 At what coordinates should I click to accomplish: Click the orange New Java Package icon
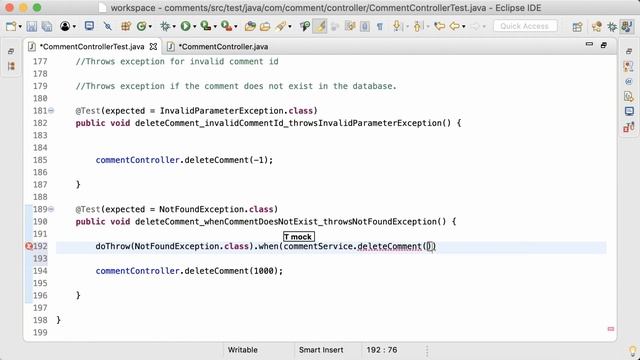126,27
